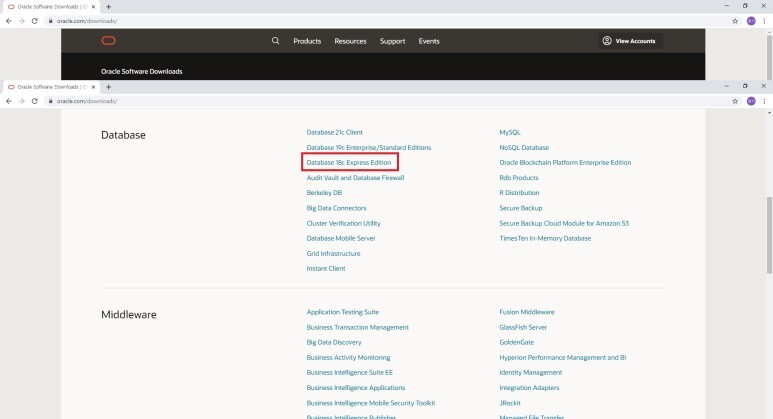
Task: Open Business Transaction Management link
Action: click(357, 327)
